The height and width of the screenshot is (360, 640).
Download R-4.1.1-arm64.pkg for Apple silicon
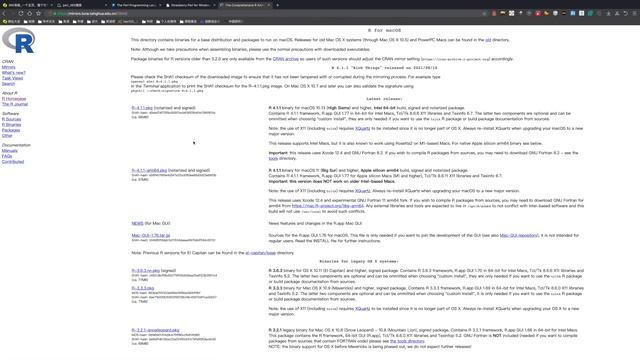point(149,170)
